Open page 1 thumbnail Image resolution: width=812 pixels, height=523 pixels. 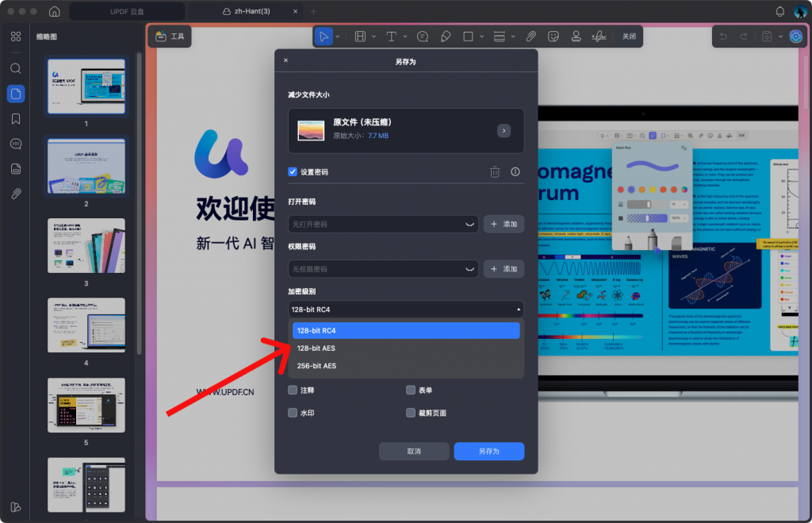pyautogui.click(x=86, y=86)
